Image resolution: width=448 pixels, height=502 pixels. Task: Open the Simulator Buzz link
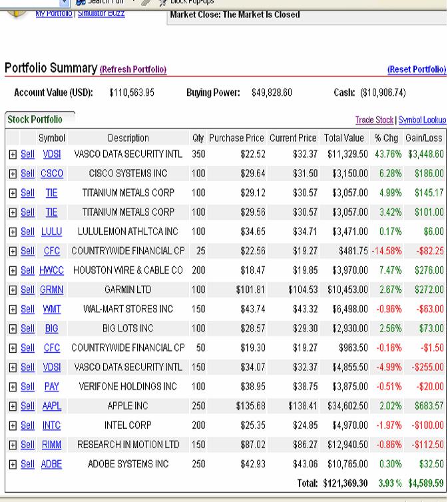pos(101,13)
